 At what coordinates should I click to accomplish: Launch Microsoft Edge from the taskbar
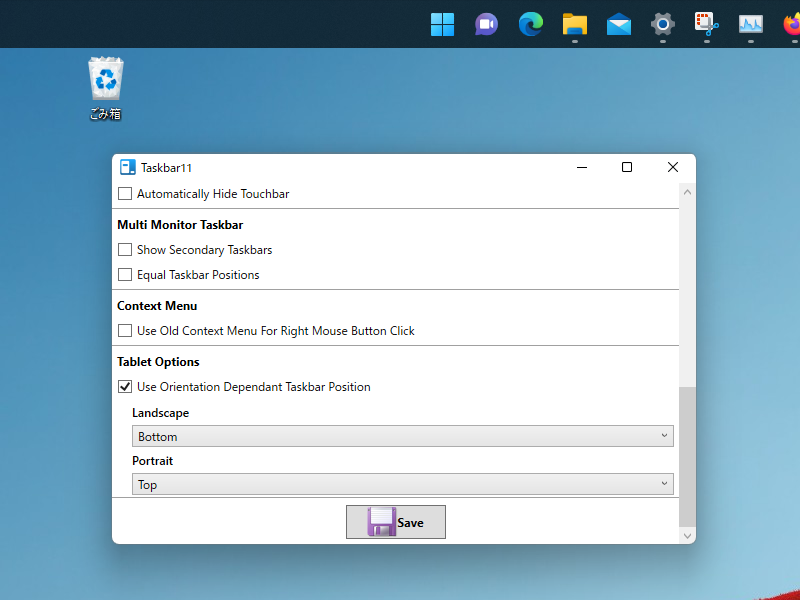(531, 24)
